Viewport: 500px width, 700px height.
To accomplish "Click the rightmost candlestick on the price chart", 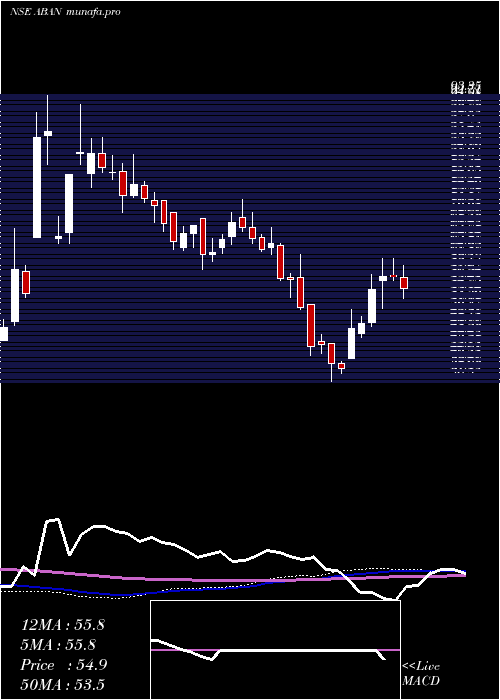I will pyautogui.click(x=404, y=282).
